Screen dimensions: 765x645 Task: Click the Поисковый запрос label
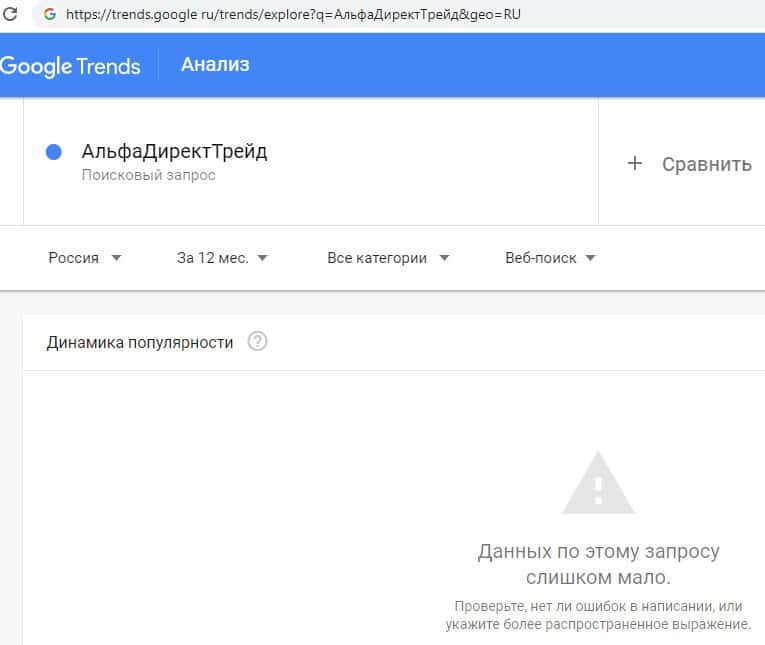[x=149, y=175]
